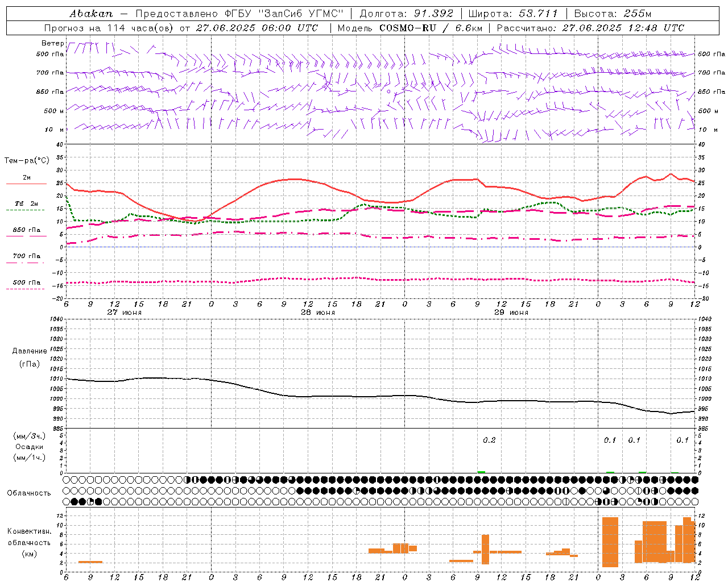Click 'Прогноз на 114 часа(ов)' forecast text

pos(109,28)
